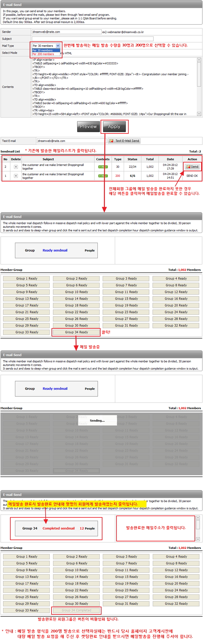
Task: Click the red-outlined 'Group 34 Ready' button
Action: point(76,332)
